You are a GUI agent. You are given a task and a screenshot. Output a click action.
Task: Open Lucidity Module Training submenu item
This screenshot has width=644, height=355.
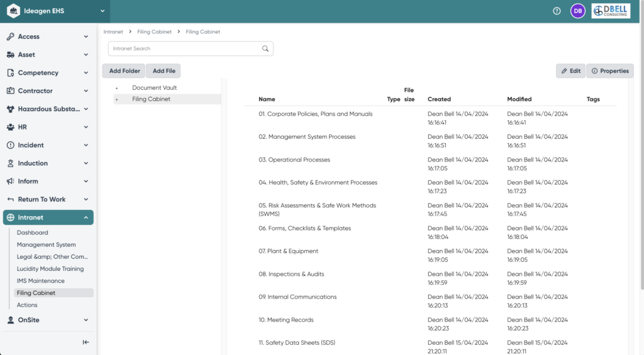click(x=50, y=268)
